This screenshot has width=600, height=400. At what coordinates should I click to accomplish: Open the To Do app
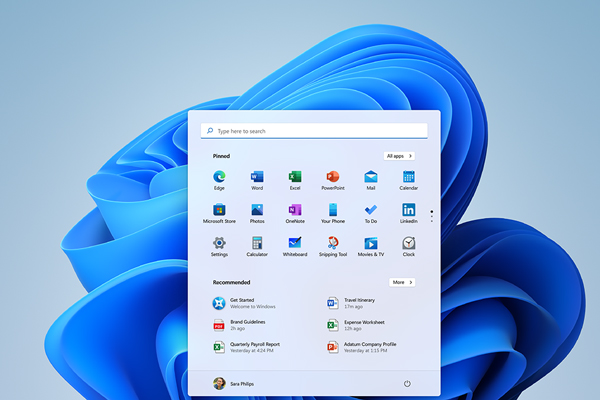click(x=371, y=210)
